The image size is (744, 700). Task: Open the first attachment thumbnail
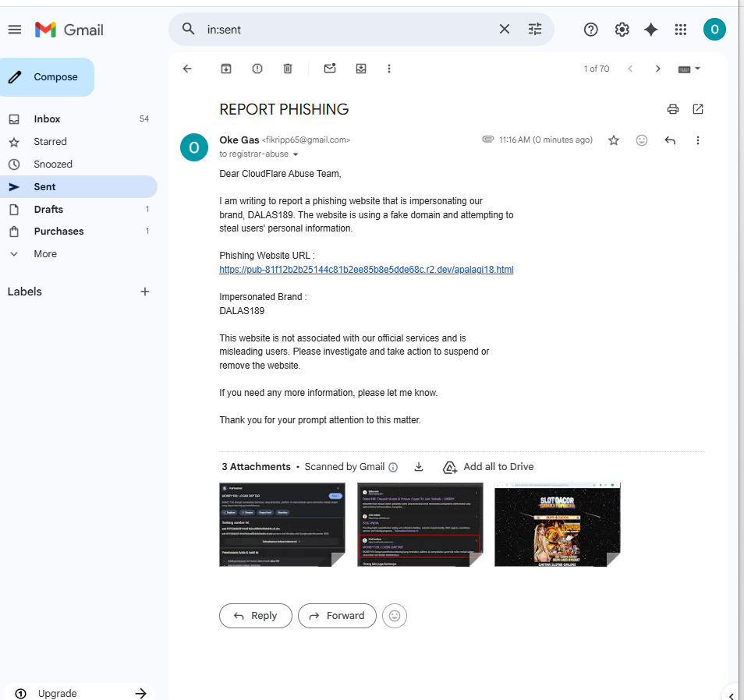point(282,525)
